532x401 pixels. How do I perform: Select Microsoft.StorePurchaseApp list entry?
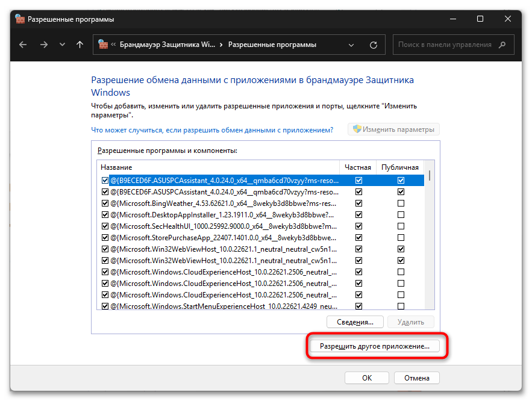pos(224,238)
